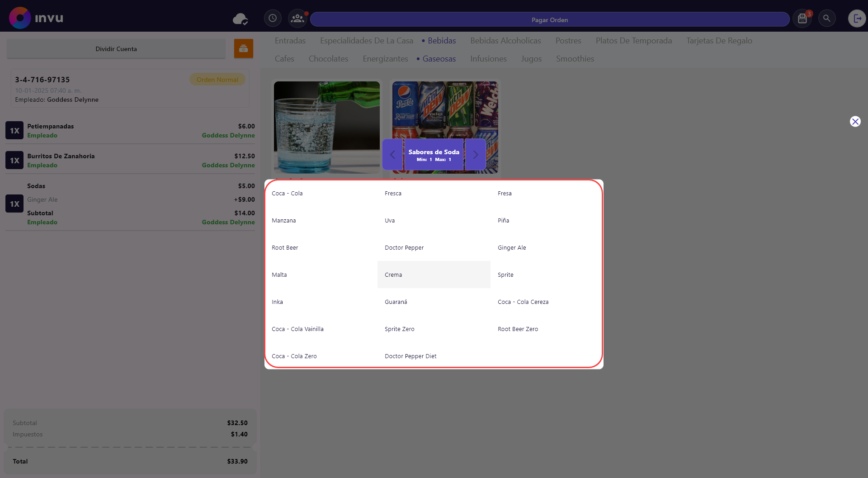Open the Platos De Temporada category
Image resolution: width=868 pixels, height=478 pixels.
point(634,41)
